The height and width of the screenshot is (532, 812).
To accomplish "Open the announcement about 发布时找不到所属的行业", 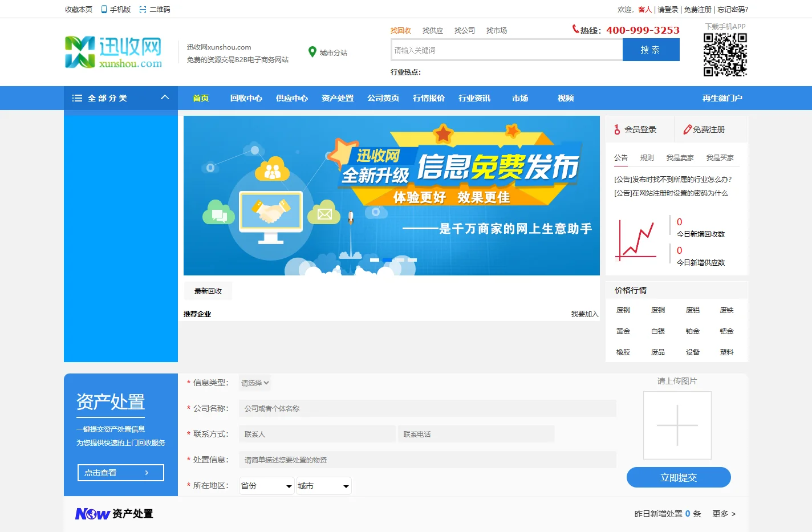I will [x=673, y=180].
